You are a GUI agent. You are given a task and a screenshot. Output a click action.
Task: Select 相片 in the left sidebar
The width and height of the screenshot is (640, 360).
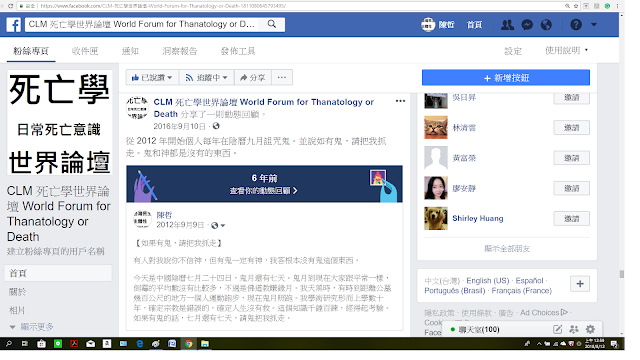coord(17,310)
